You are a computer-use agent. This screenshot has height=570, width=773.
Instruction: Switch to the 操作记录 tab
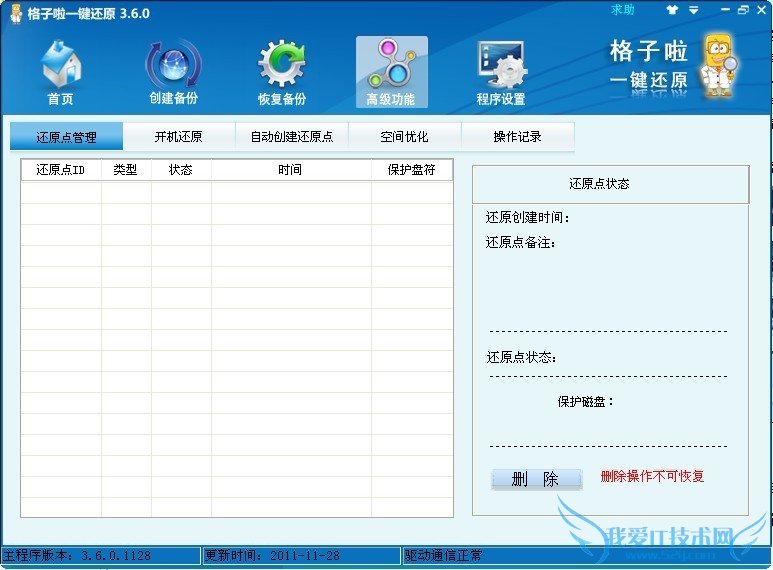pyautogui.click(x=518, y=137)
